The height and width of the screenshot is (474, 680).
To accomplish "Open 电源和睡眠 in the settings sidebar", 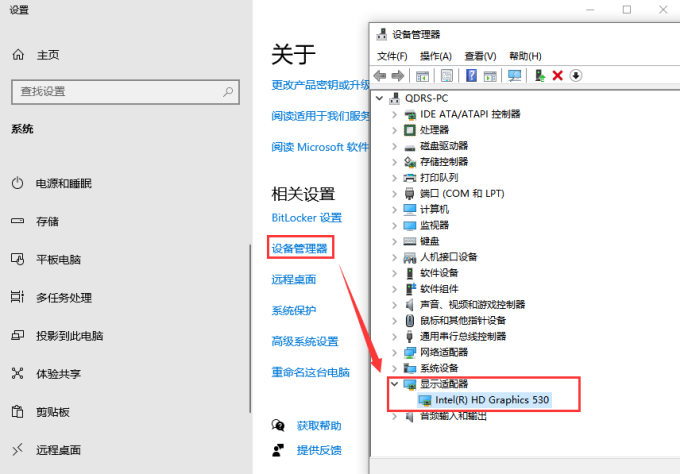I will coord(64,184).
